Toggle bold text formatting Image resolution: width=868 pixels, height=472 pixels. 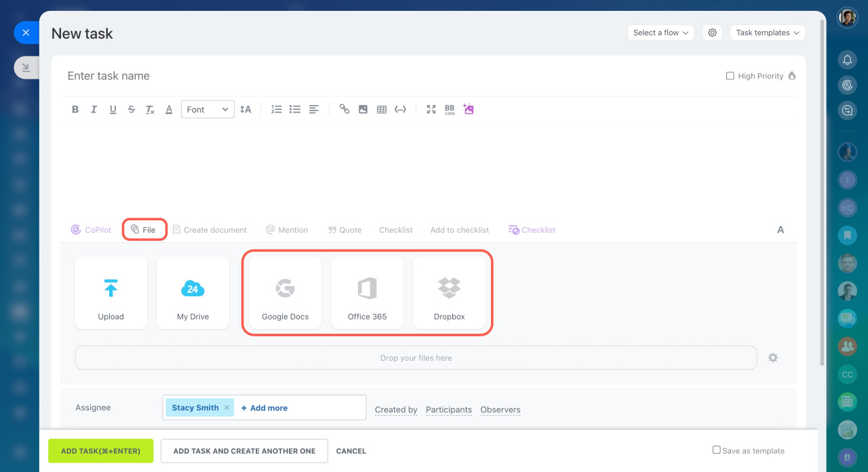click(75, 109)
